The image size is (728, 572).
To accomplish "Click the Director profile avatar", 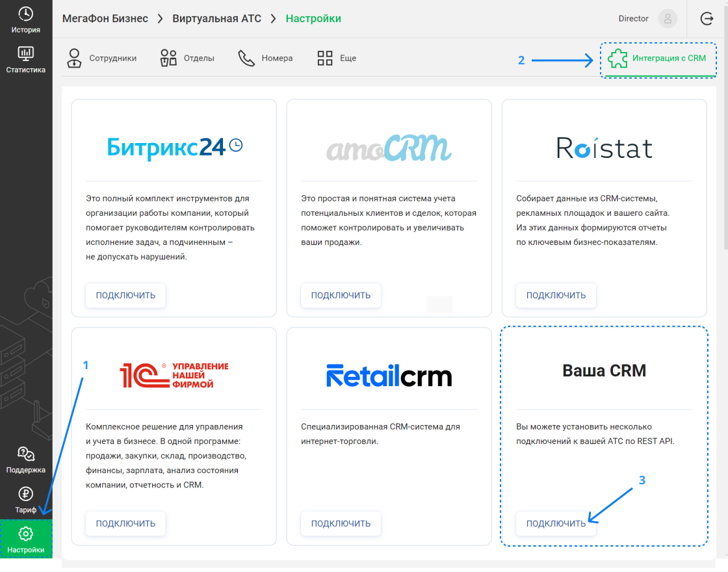I will point(667,19).
